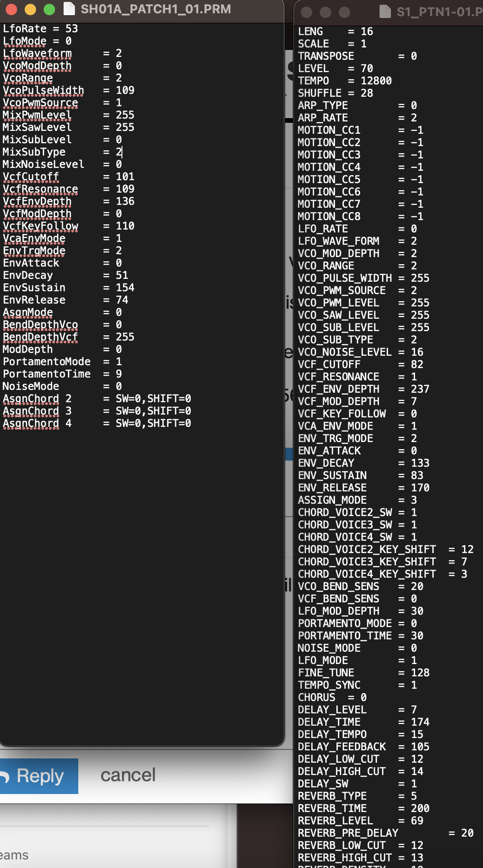Click the DELAY_FEEDBACK line in pattern file

point(363,747)
